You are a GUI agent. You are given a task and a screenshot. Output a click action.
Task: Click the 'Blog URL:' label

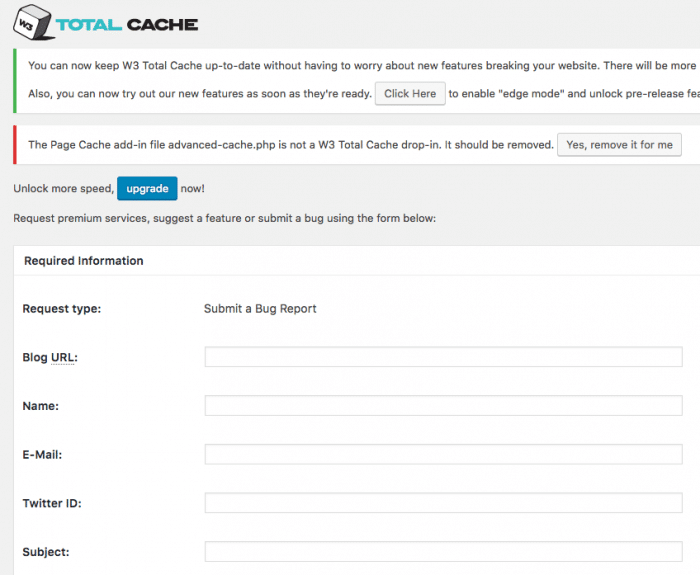click(x=50, y=358)
